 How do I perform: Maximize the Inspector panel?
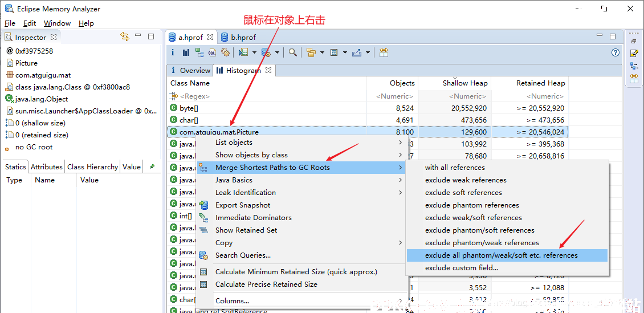pyautogui.click(x=151, y=36)
